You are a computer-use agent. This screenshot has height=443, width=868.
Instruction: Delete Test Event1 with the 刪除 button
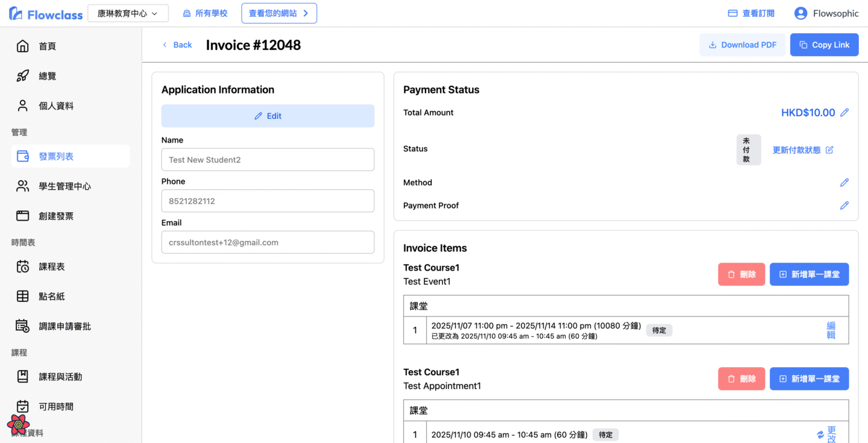coord(741,274)
